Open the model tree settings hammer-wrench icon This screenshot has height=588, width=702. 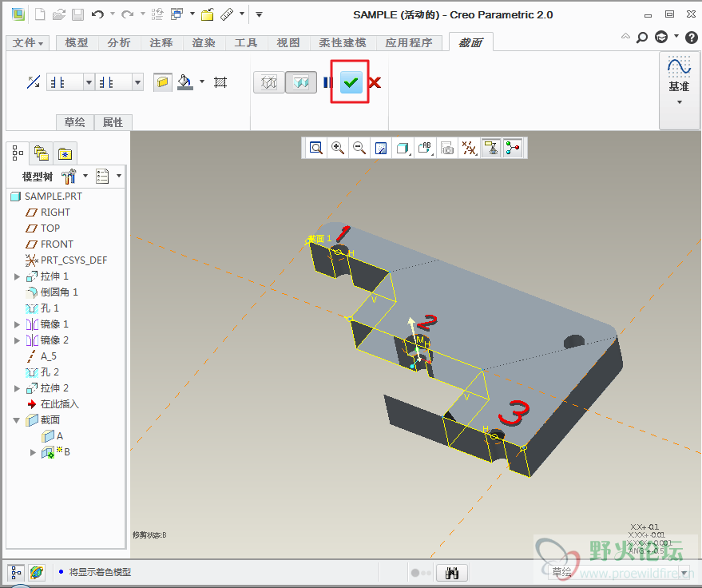[69, 177]
